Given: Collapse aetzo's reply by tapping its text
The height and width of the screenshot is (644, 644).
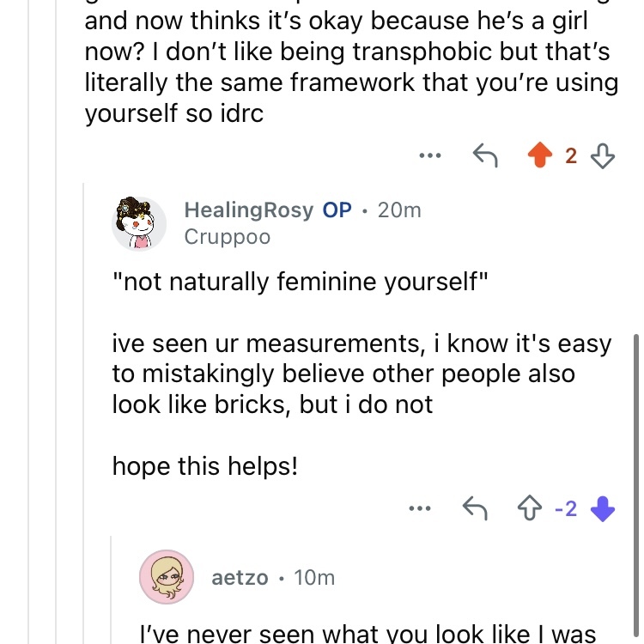Looking at the screenshot, I should tap(369, 634).
